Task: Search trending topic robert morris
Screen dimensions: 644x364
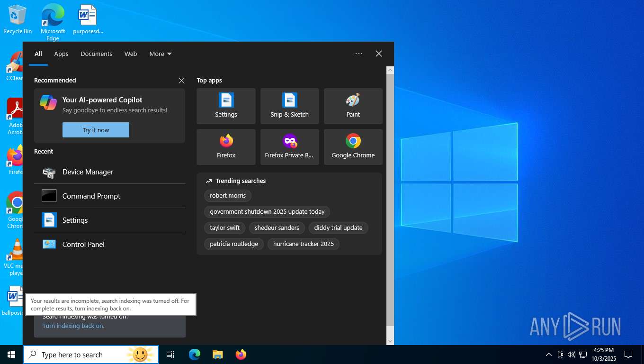Action: click(x=228, y=196)
